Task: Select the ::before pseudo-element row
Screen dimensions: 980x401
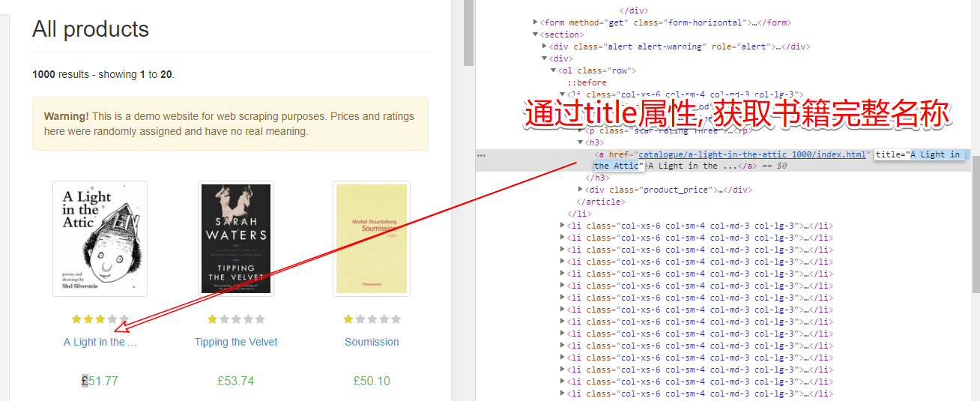Action: point(587,82)
